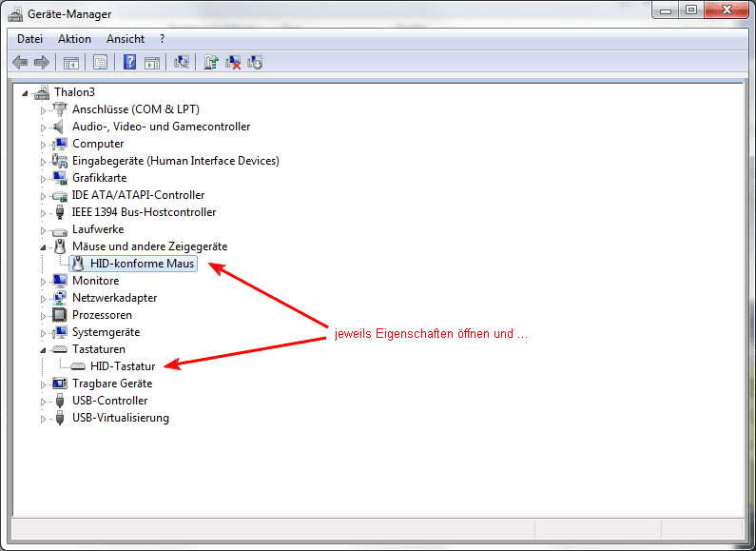Open the Ansicht menu
756x551 pixels.
(126, 39)
